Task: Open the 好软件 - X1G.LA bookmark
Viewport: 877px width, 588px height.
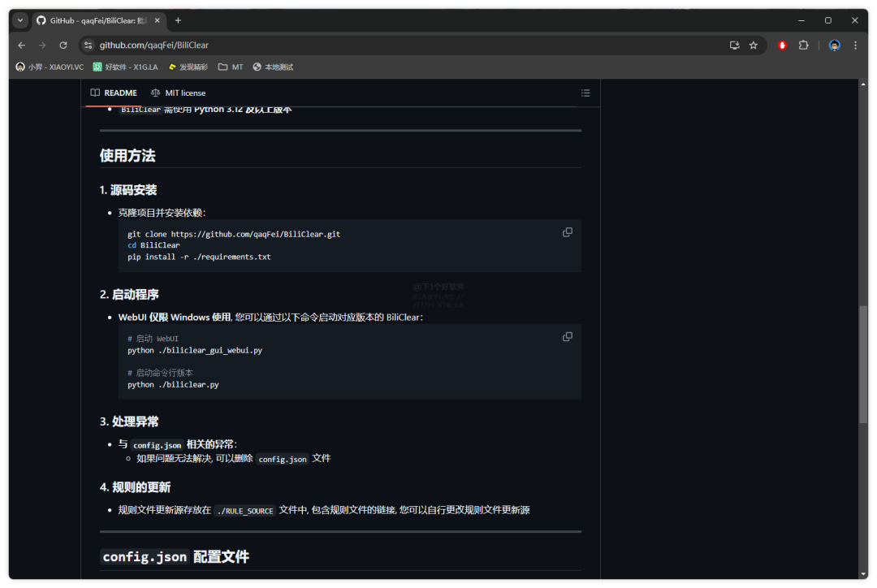Action: pos(125,67)
